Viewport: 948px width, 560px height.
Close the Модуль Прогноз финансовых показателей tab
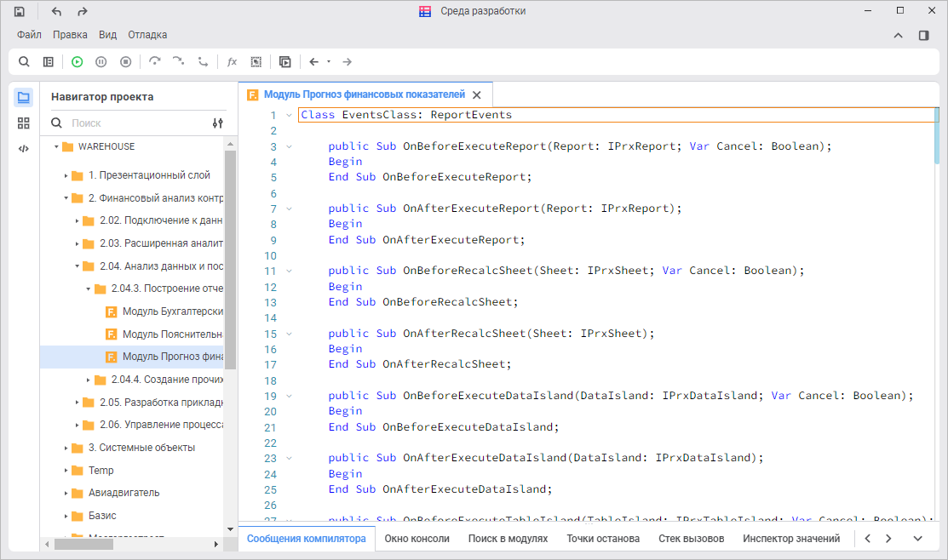click(x=477, y=95)
